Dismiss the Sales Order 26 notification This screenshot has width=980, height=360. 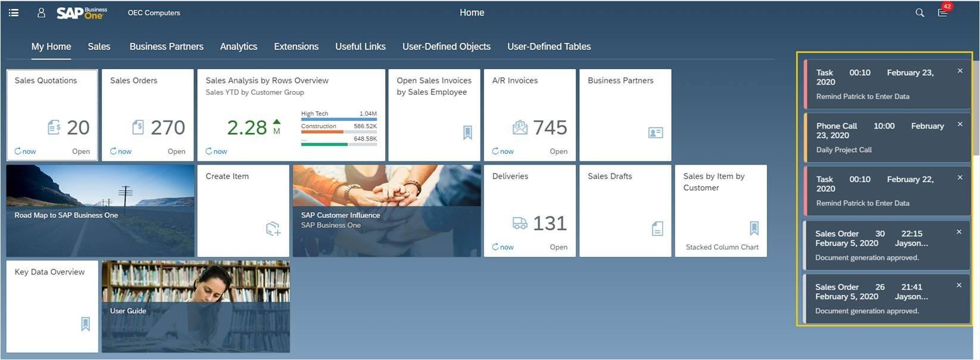tap(959, 285)
